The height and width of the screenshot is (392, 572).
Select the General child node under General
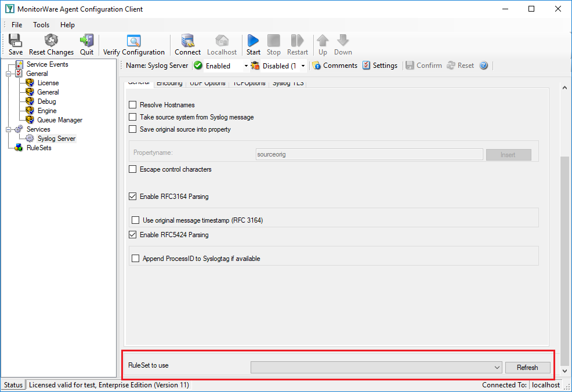(x=48, y=92)
